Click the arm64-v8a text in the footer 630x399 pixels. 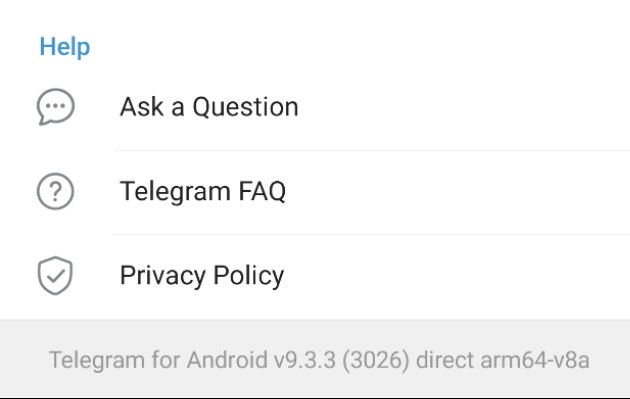click(535, 360)
